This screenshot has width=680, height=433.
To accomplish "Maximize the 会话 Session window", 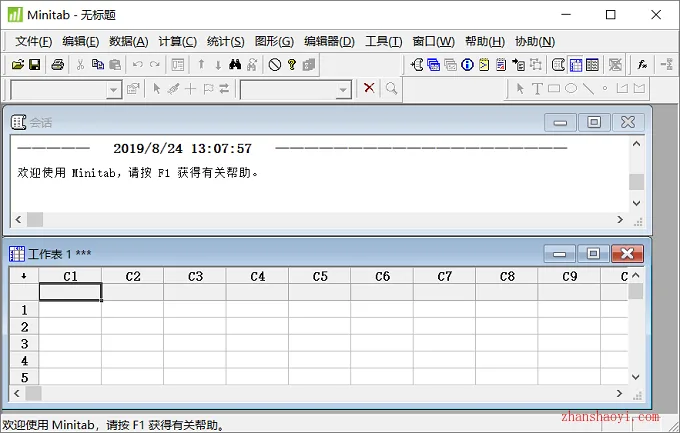I will pos(594,122).
